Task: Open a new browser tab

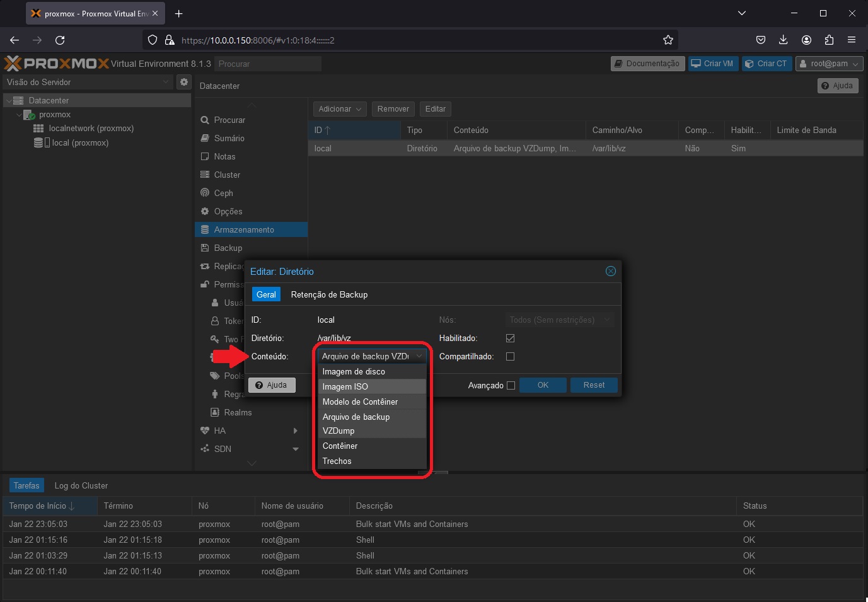Action: coord(178,13)
